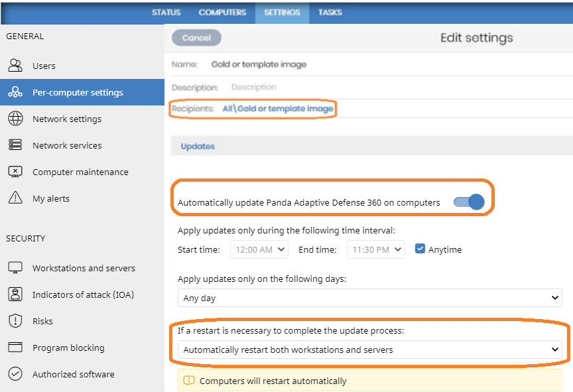Click the Indicators of attack icon
This screenshot has width=573, height=392.
pos(15,294)
